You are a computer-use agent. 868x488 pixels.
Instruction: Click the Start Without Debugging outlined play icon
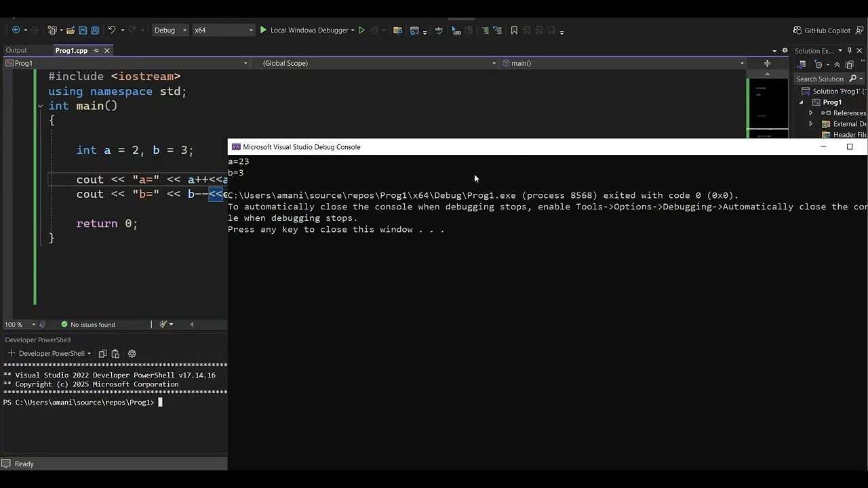pos(361,30)
